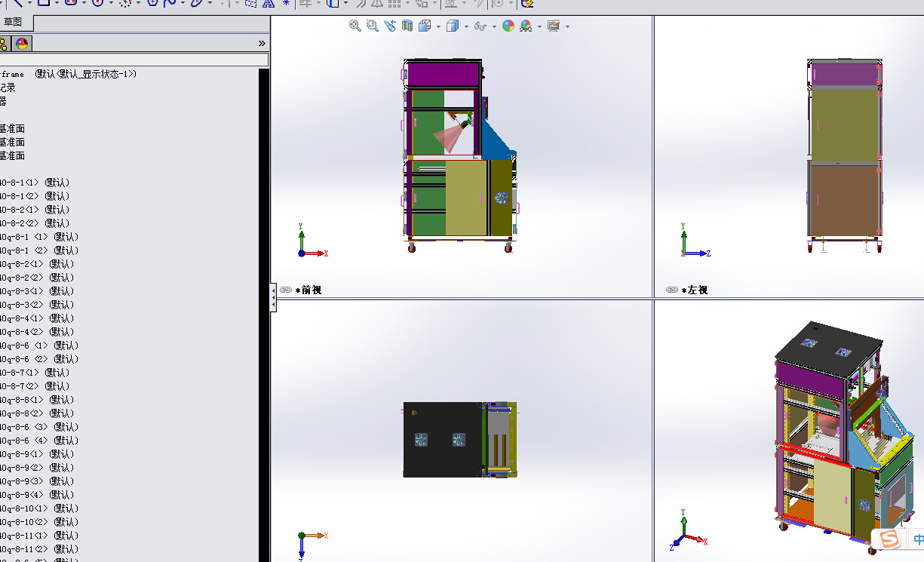Select tree row 40q-8-4<2> (默认)
The image size is (924, 562).
(x=37, y=332)
